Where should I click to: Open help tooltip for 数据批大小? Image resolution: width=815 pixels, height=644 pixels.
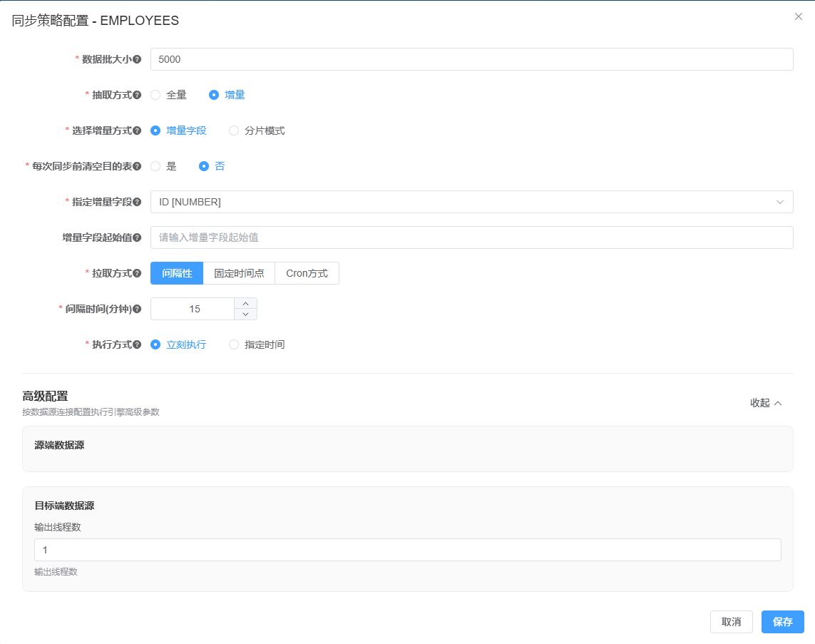pyautogui.click(x=137, y=59)
